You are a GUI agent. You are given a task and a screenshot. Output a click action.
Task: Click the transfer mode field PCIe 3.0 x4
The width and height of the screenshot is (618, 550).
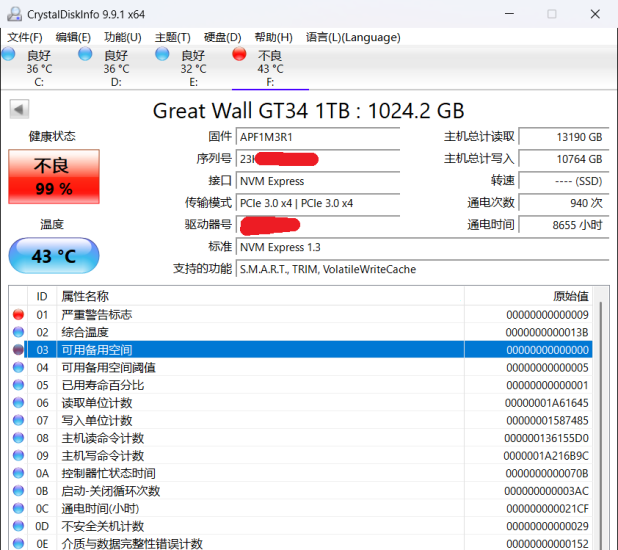pos(318,203)
